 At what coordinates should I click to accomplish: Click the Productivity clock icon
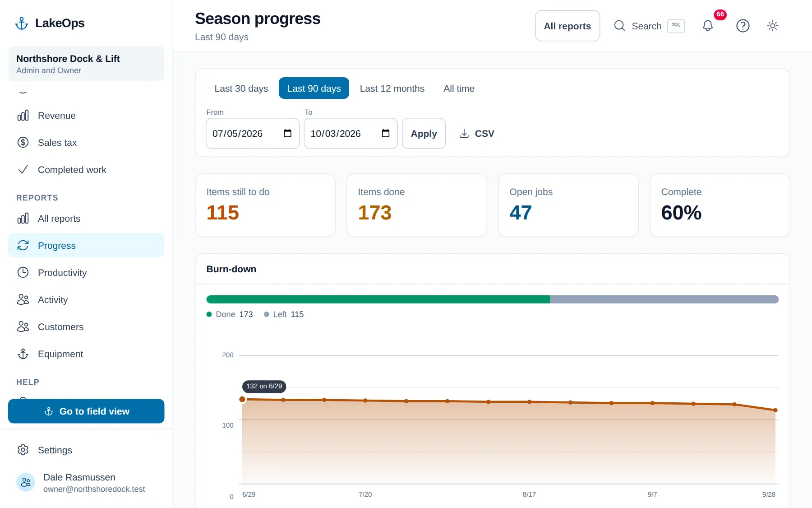click(23, 273)
